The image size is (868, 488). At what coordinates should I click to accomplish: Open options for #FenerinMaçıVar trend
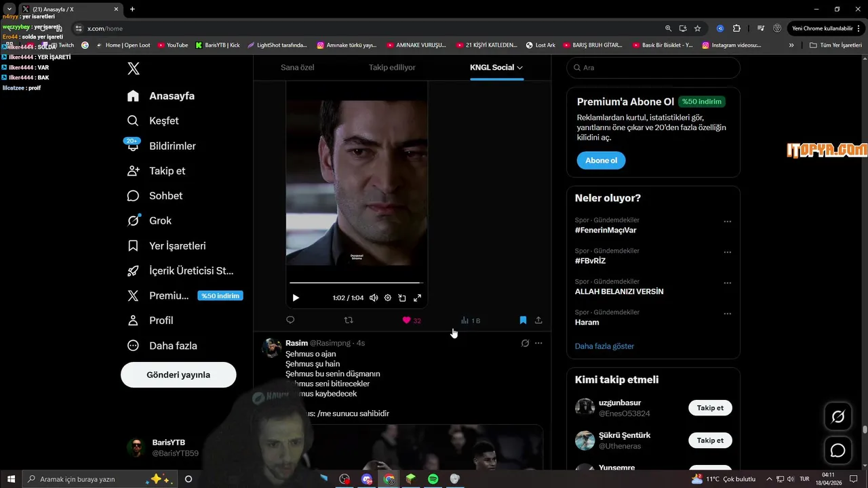pos(727,222)
